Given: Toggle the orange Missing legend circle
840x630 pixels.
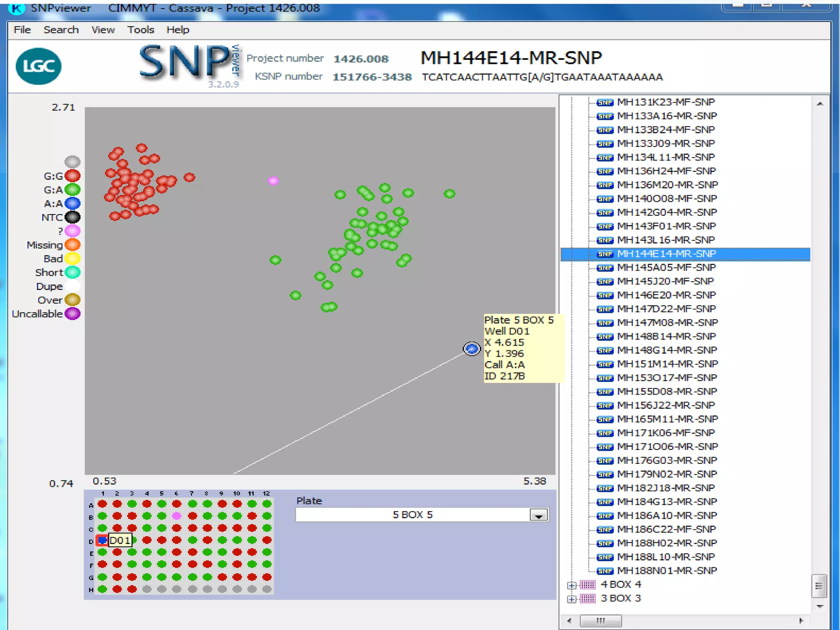Looking at the screenshot, I should (x=73, y=245).
